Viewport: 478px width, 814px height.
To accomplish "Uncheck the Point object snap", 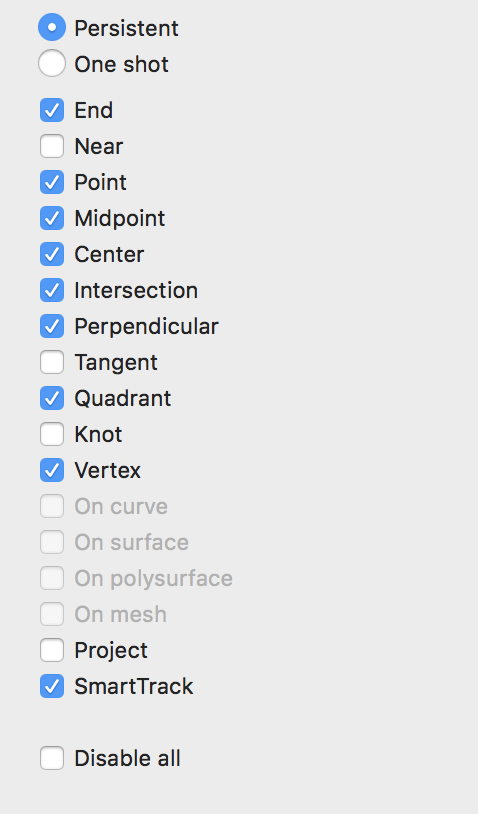I will tap(52, 182).
